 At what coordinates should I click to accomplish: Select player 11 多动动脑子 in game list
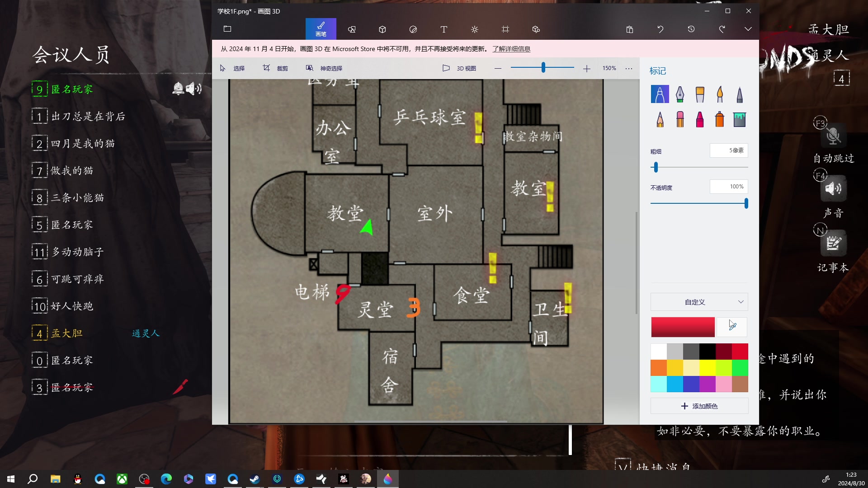coord(69,252)
